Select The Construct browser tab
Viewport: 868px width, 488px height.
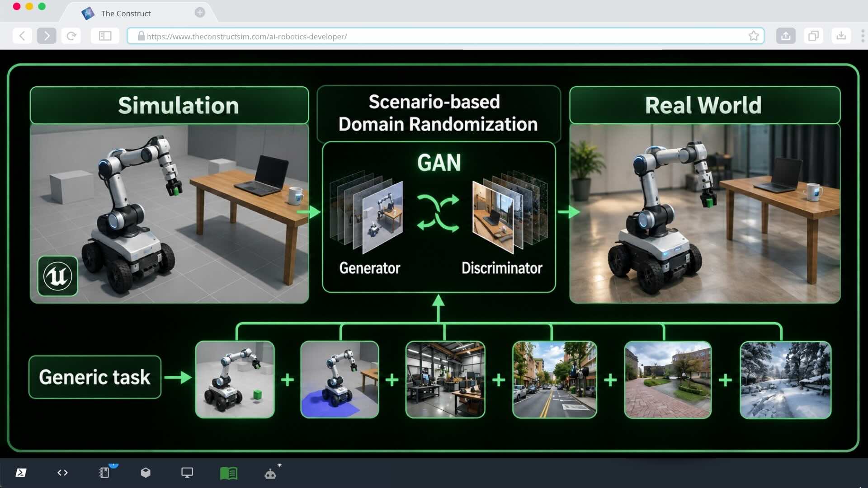[x=138, y=13]
